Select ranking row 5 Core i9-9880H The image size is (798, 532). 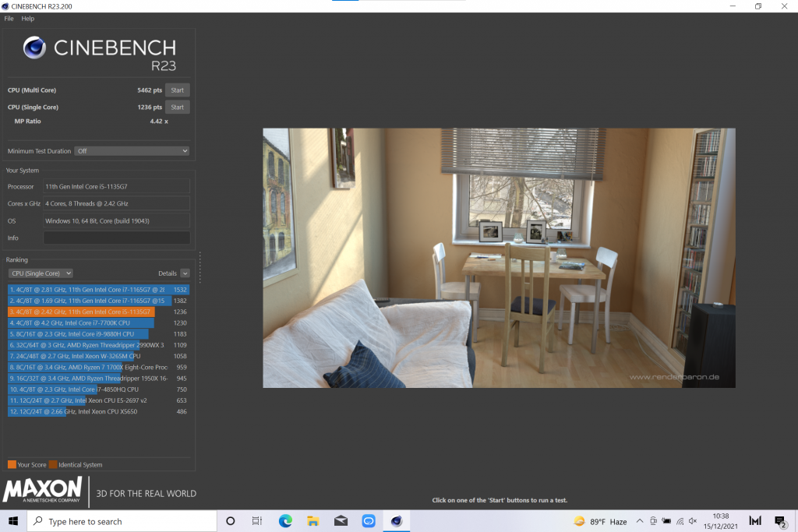98,334
